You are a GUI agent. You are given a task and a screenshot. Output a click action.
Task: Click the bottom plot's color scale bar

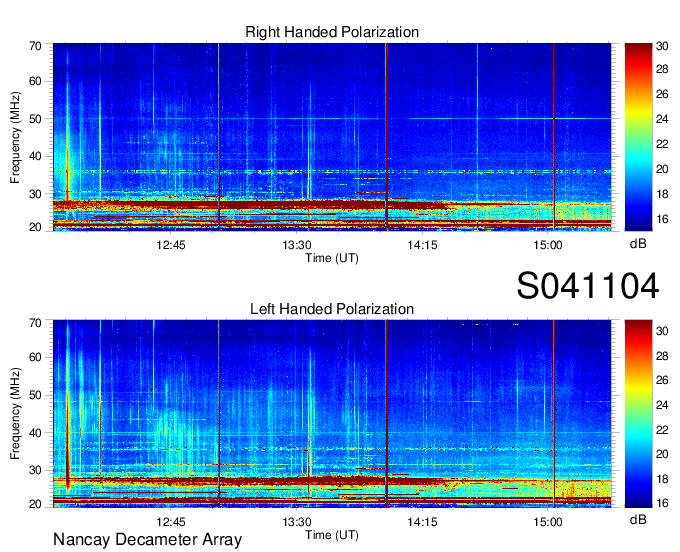click(x=638, y=414)
